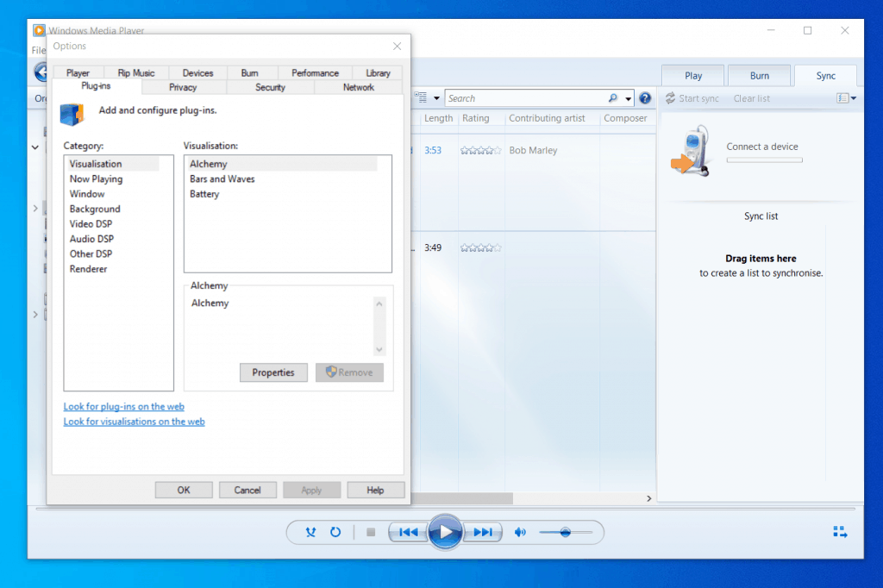This screenshot has width=883, height=588.
Task: Confirm Options with the OK button
Action: 184,490
